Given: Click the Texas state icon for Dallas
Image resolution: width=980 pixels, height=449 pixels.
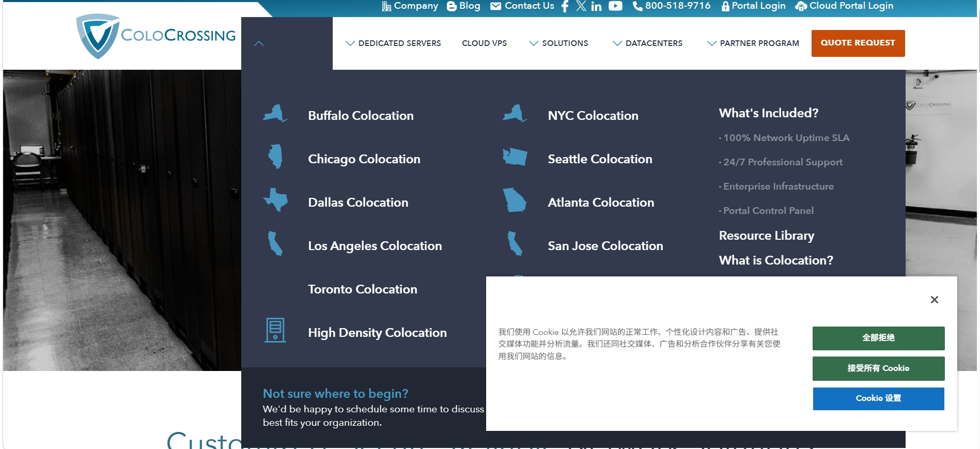Looking at the screenshot, I should click(276, 200).
